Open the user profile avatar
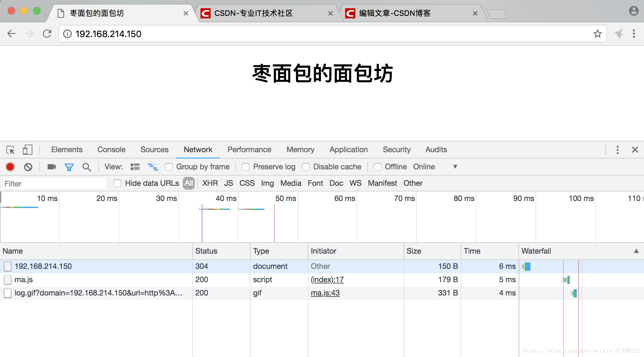Viewport: 644px width, 357px height. [634, 11]
